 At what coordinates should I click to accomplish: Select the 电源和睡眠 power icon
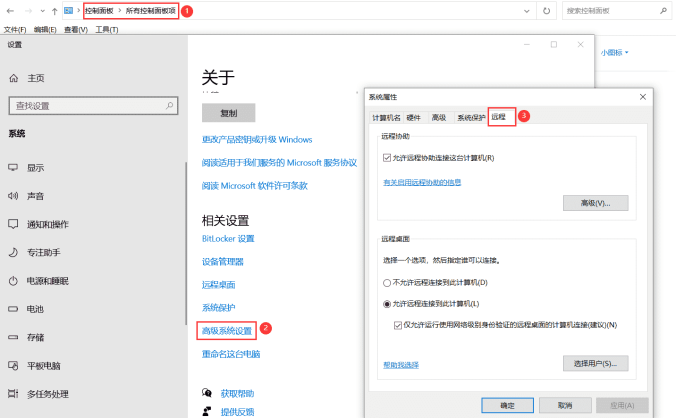(13, 281)
